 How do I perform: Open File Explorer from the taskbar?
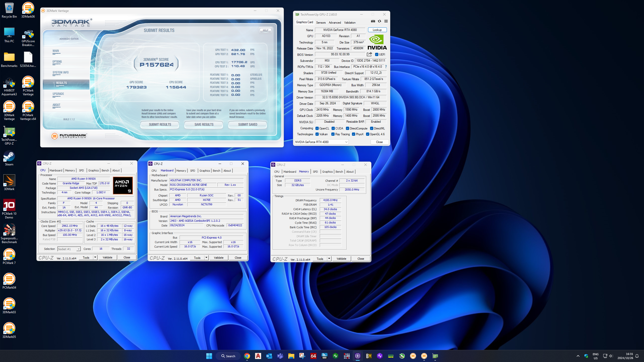pos(291,356)
